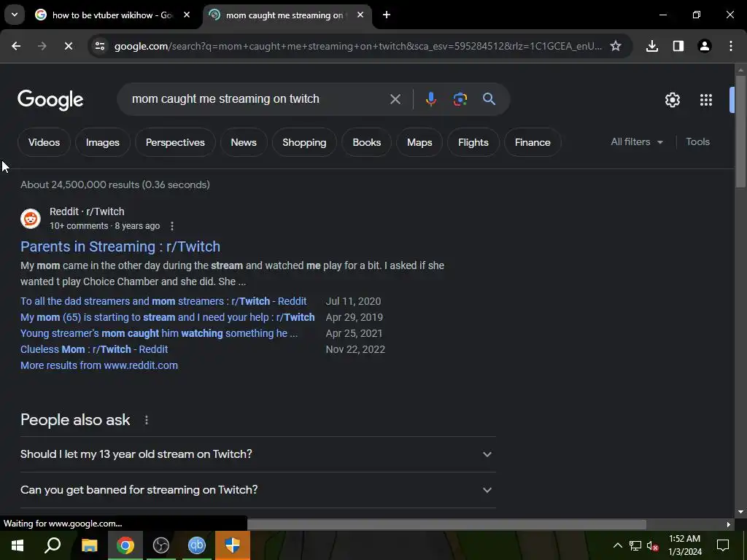Image resolution: width=747 pixels, height=560 pixels.
Task: Filter results by Maps
Action: (419, 142)
